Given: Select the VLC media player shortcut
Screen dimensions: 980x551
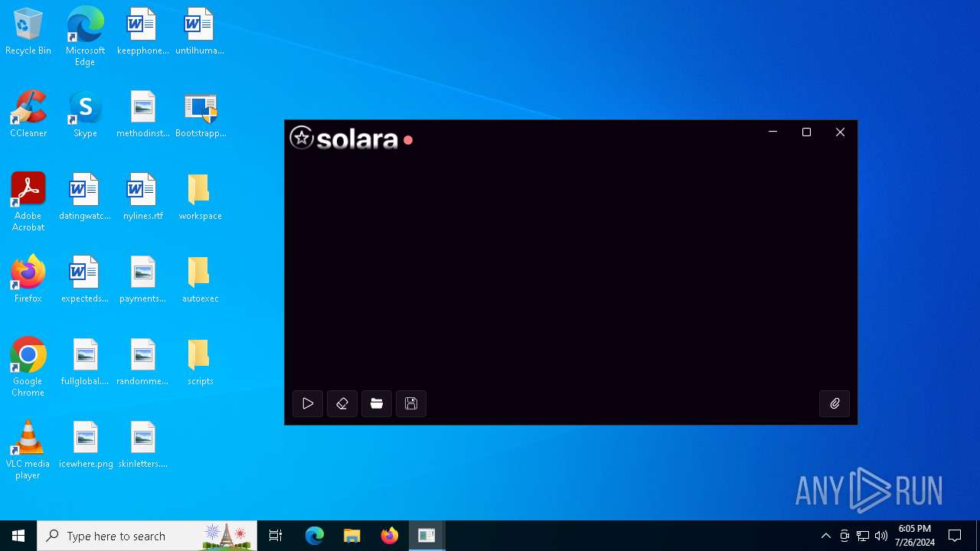Looking at the screenshot, I should pyautogui.click(x=28, y=450).
